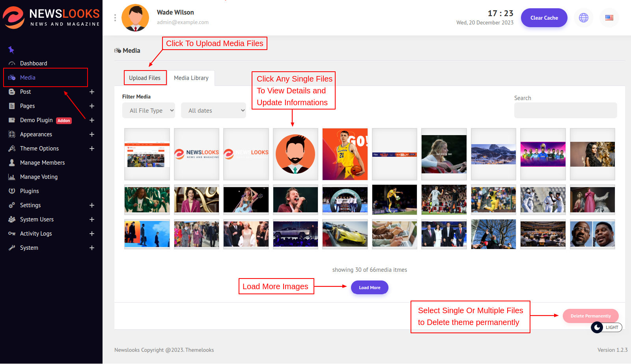Click the globe language icon in header
This screenshot has width=631, height=364.
point(583,18)
